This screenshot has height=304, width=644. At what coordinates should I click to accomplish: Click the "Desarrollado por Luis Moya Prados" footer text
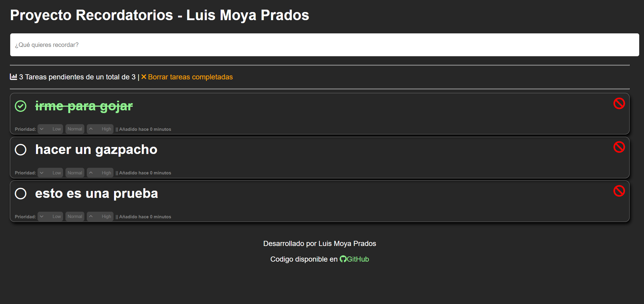coord(319,243)
